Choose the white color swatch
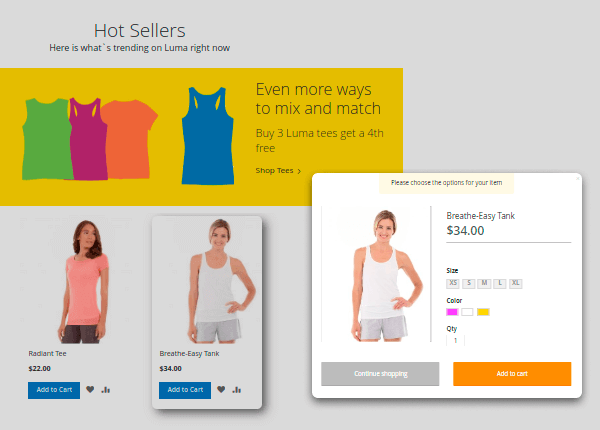The height and width of the screenshot is (430, 600). point(467,312)
